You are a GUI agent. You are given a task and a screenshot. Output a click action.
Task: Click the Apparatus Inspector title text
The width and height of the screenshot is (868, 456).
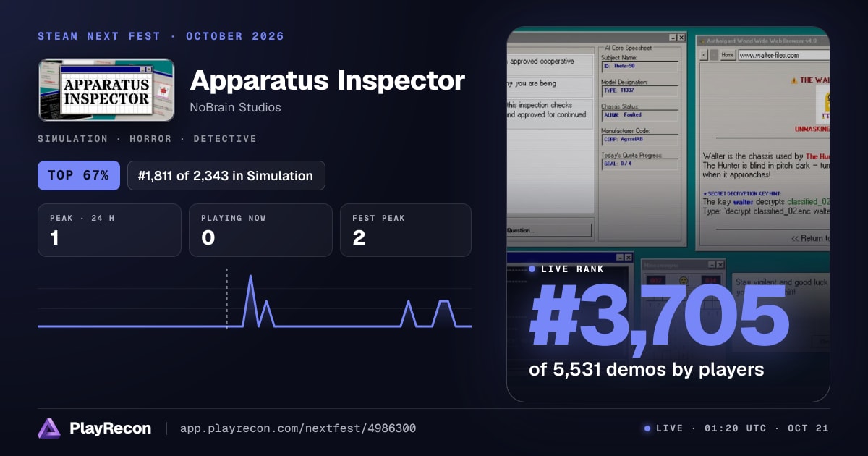[x=328, y=80]
